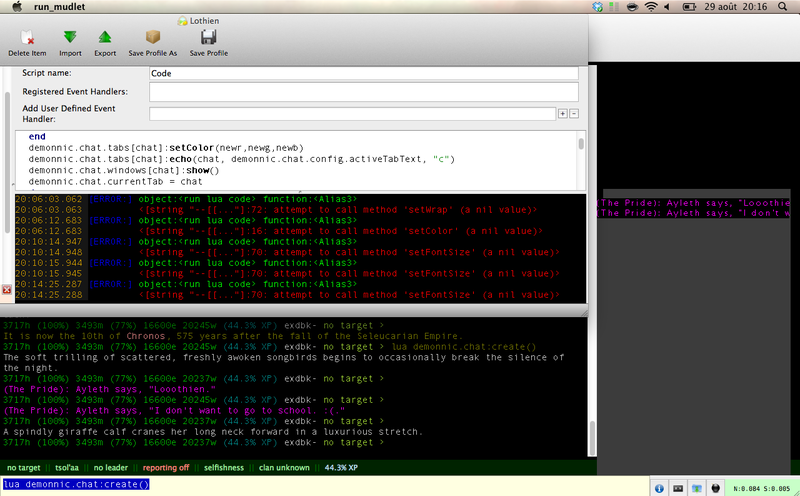Close the error console with red X
The height and width of the screenshot is (496, 800).
click(x=7, y=290)
